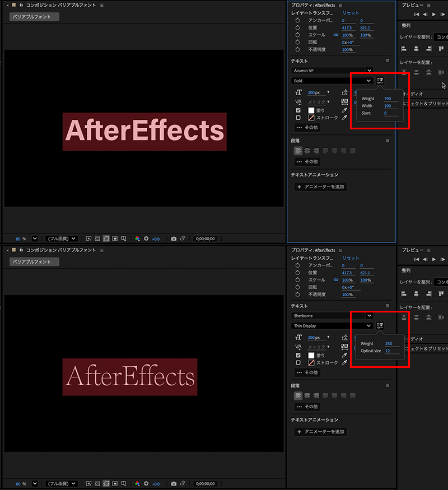Open the Thin Display font style dropdown
This screenshot has height=490, width=448.
point(332,325)
